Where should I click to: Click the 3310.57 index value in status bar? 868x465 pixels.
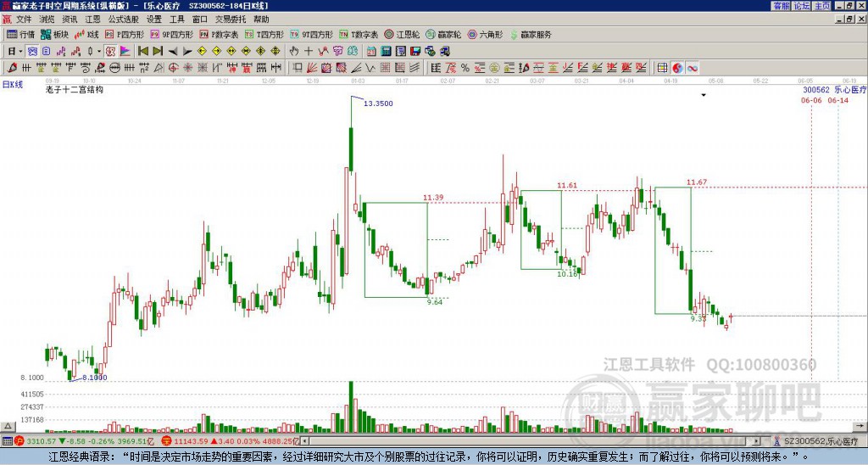42,441
